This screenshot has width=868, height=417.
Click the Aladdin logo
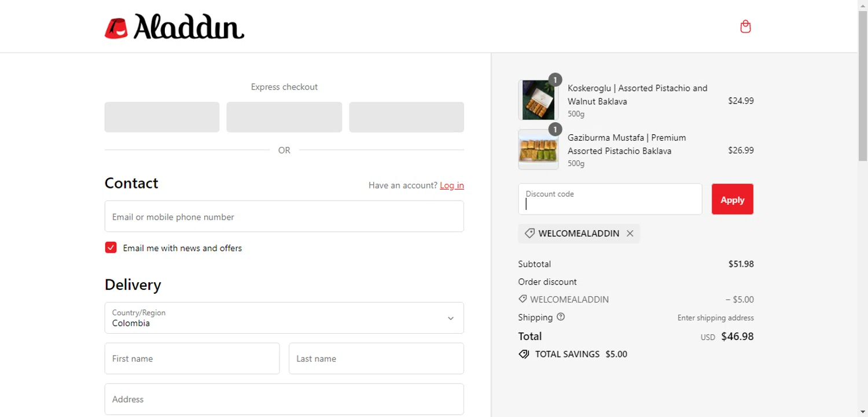pyautogui.click(x=174, y=27)
